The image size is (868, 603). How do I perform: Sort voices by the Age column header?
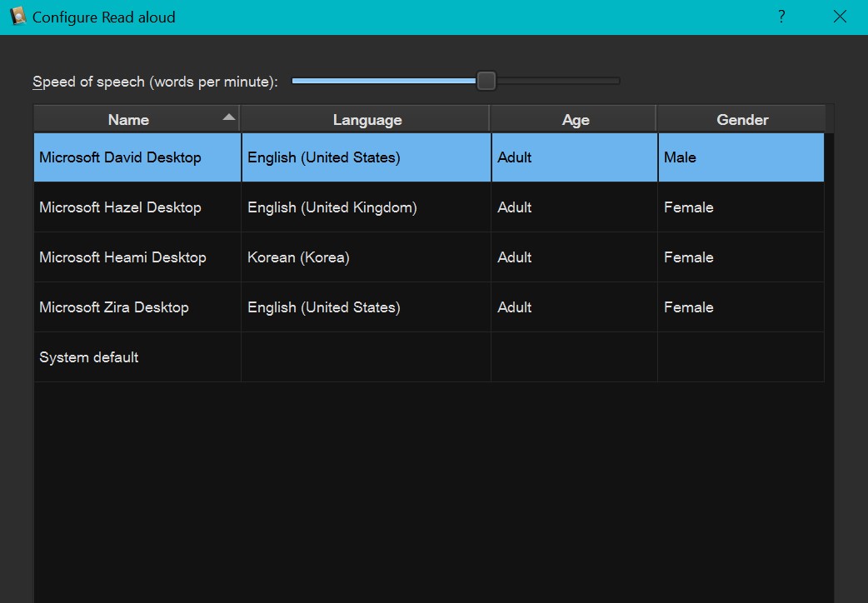575,120
